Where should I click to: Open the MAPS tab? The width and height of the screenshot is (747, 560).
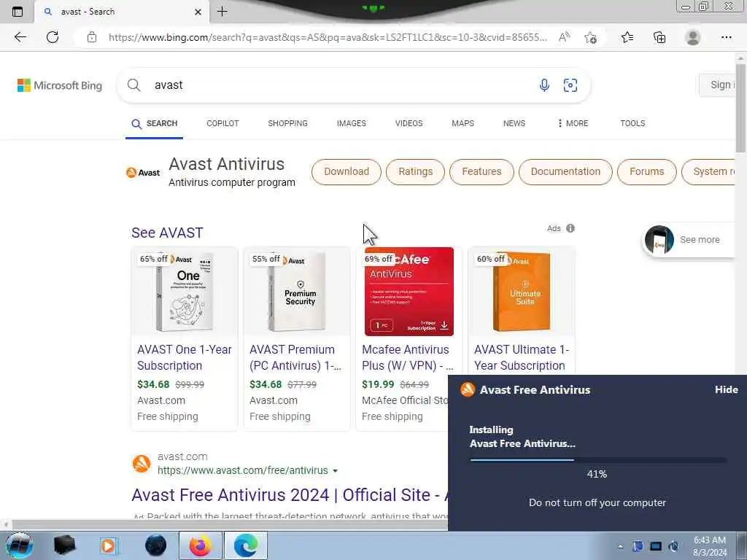pos(462,123)
